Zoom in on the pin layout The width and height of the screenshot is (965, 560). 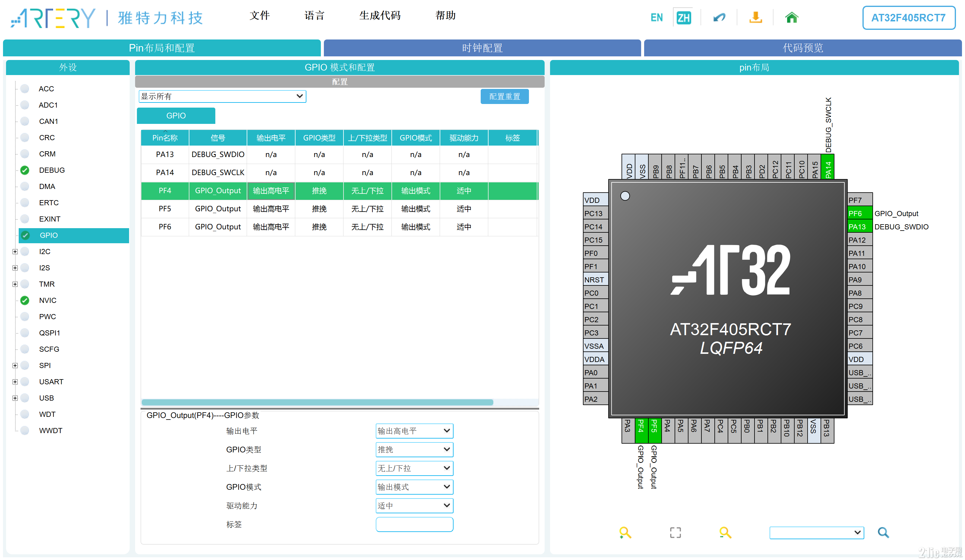coord(625,532)
